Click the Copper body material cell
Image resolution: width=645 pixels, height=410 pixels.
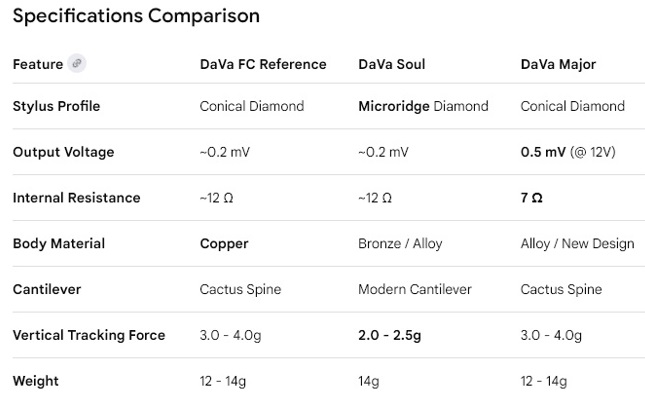224,244
